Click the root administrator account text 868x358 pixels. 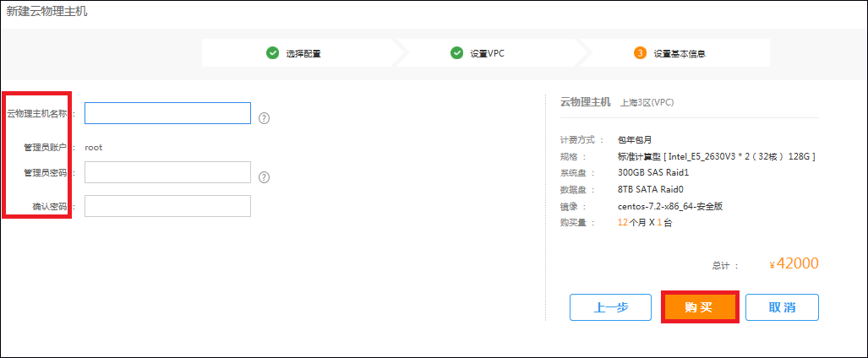coord(94,147)
